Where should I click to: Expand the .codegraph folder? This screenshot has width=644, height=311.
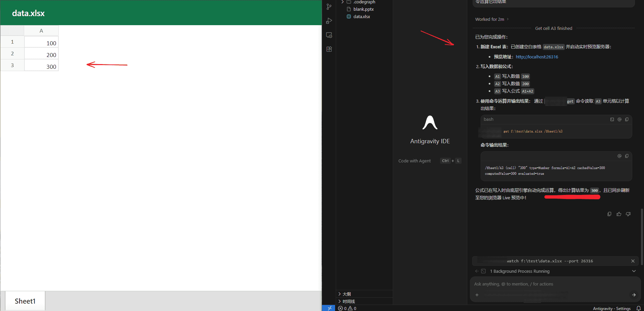364,2
